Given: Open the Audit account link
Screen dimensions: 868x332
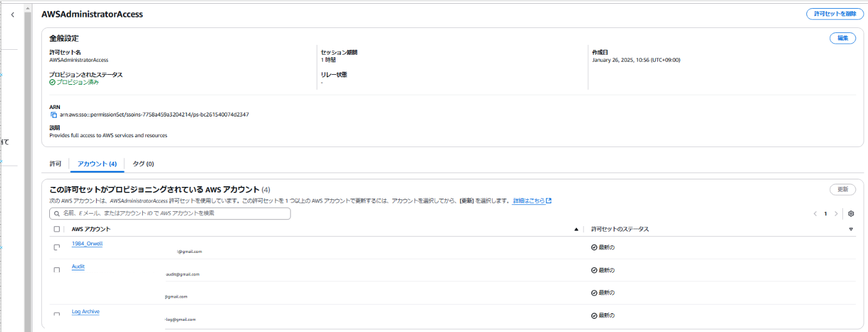Looking at the screenshot, I should [x=78, y=267].
